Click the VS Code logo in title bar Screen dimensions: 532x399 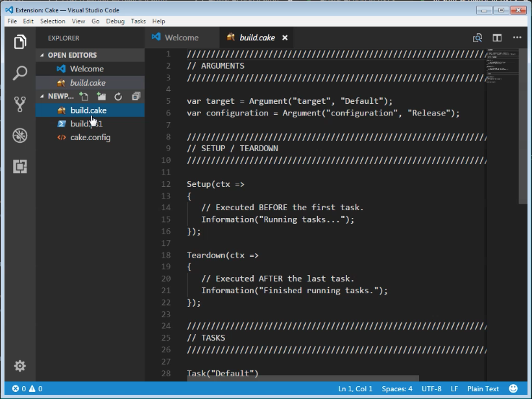tap(9, 10)
